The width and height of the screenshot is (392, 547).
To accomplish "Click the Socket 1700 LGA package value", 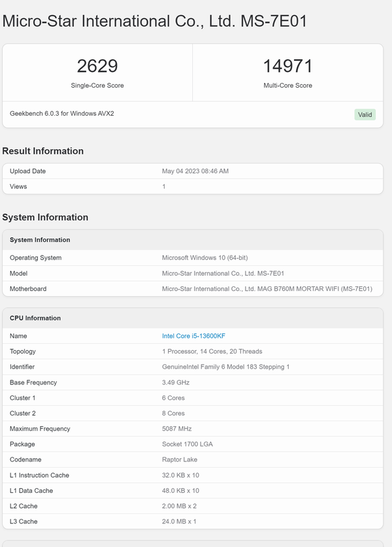I will [187, 444].
